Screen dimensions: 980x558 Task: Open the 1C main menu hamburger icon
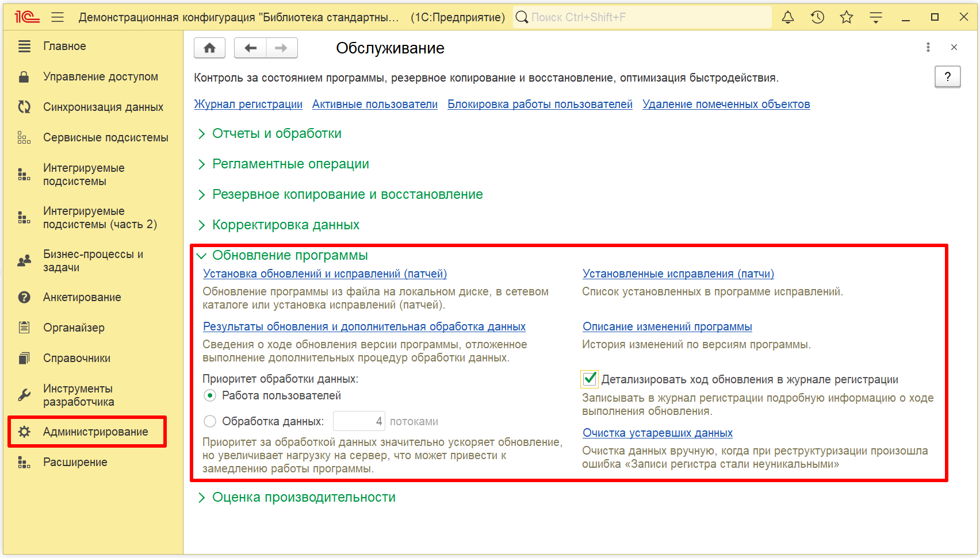[x=58, y=17]
